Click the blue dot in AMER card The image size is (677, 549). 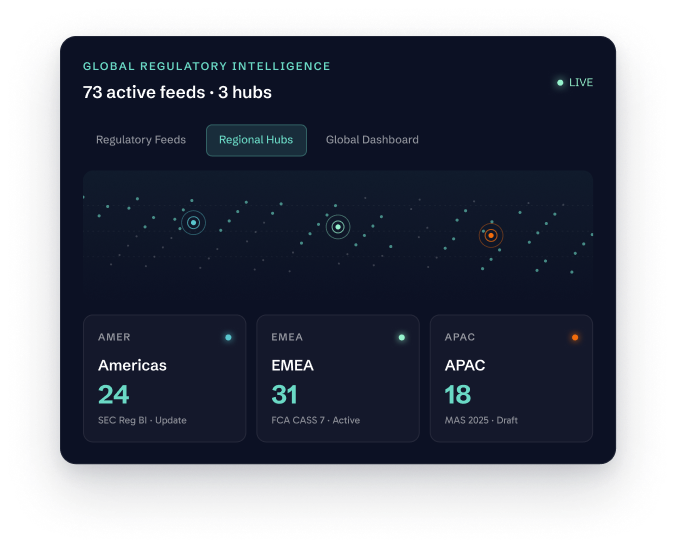click(228, 338)
